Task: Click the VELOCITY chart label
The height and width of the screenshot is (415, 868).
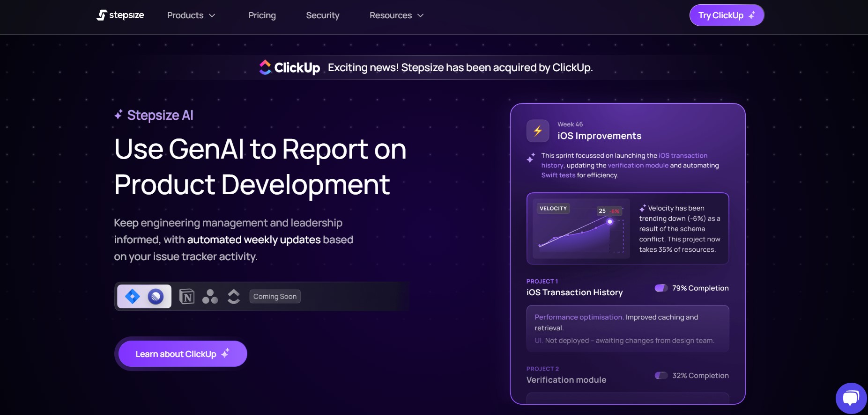Action: tap(553, 208)
